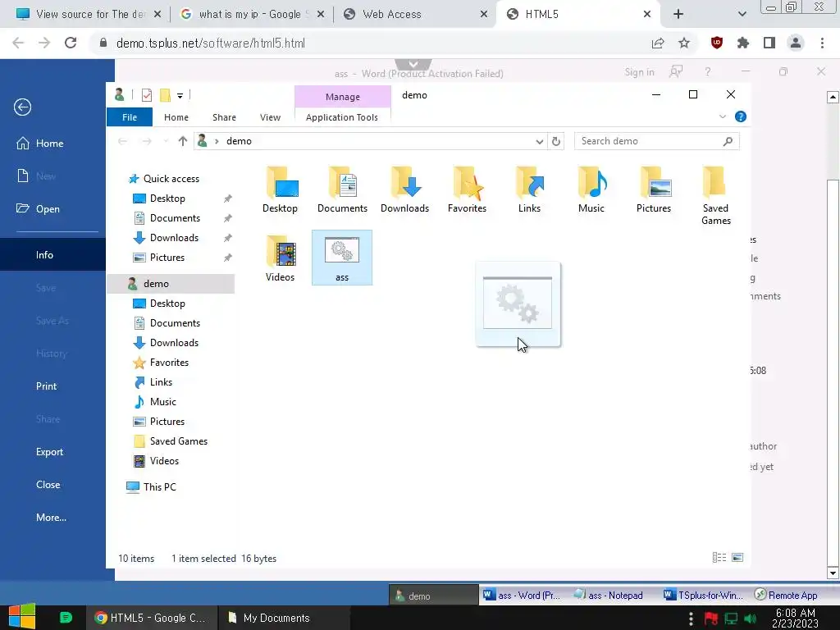Open the recent locations dropdown arrow

166,141
